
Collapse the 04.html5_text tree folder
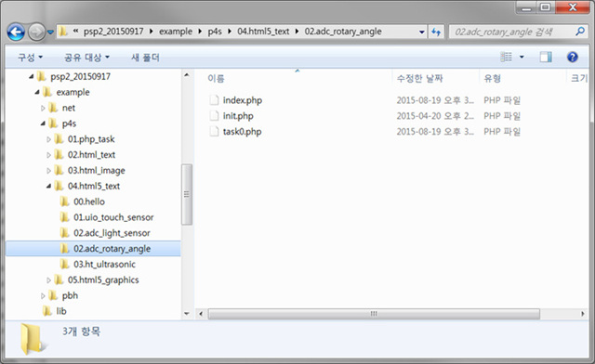pyautogui.click(x=48, y=186)
